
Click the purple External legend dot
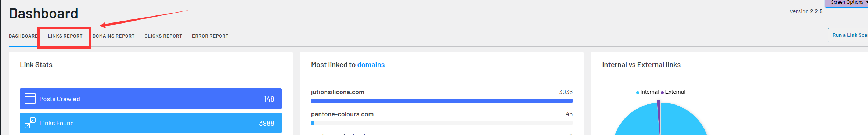tap(662, 93)
